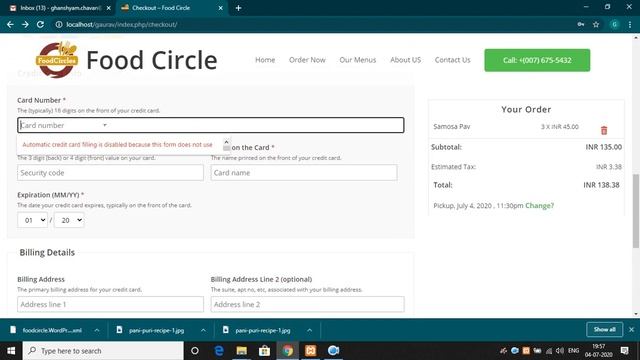Close the Inbox Gmail tab

point(109,8)
